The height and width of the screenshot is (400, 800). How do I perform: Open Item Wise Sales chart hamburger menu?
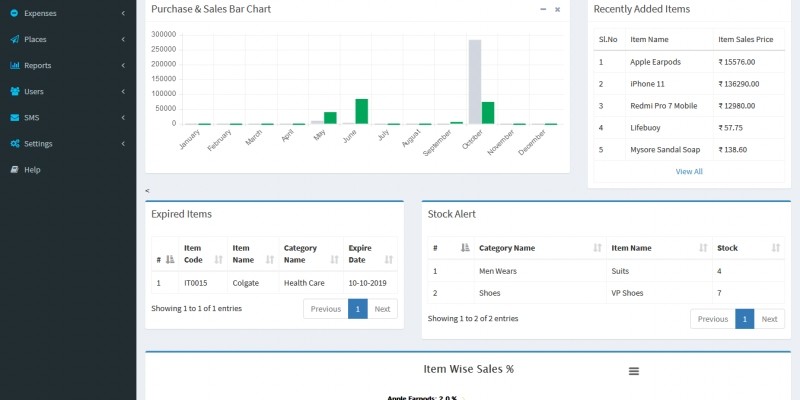634,371
